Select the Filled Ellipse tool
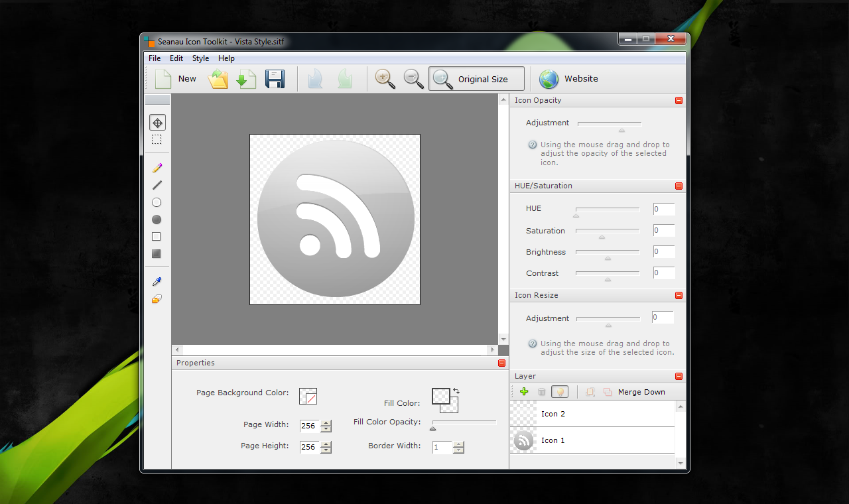The image size is (849, 504). (157, 220)
